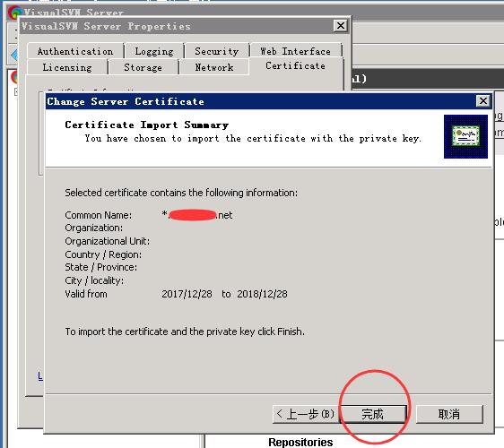
Task: Open the Storage tab
Action: [x=143, y=67]
